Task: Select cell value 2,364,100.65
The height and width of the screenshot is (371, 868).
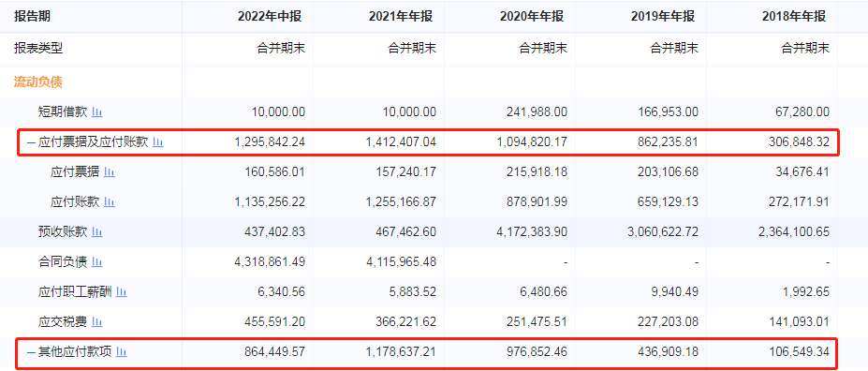Action: (x=794, y=232)
